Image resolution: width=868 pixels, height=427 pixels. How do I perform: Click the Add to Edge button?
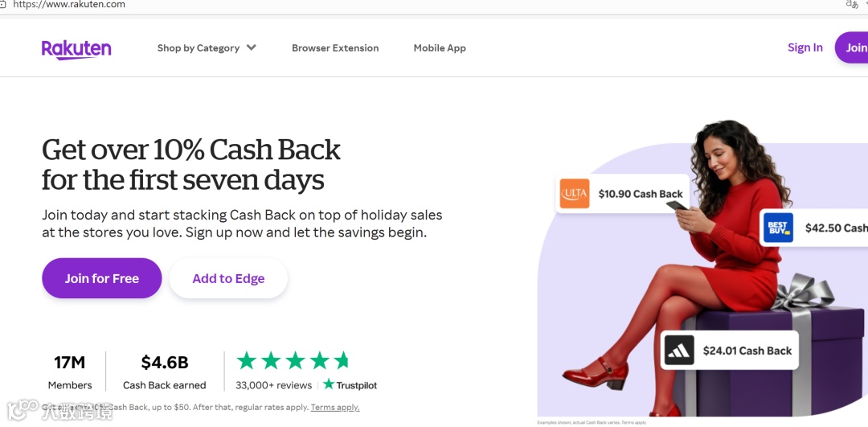(x=228, y=278)
